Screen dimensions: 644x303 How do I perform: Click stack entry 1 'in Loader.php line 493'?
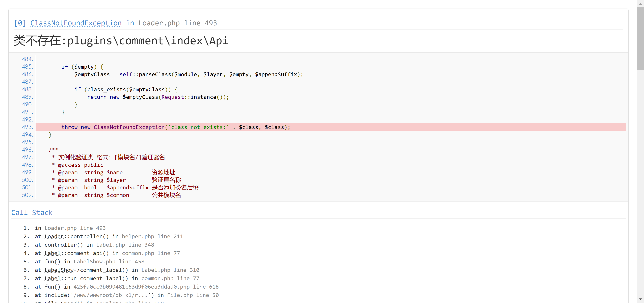70,228
